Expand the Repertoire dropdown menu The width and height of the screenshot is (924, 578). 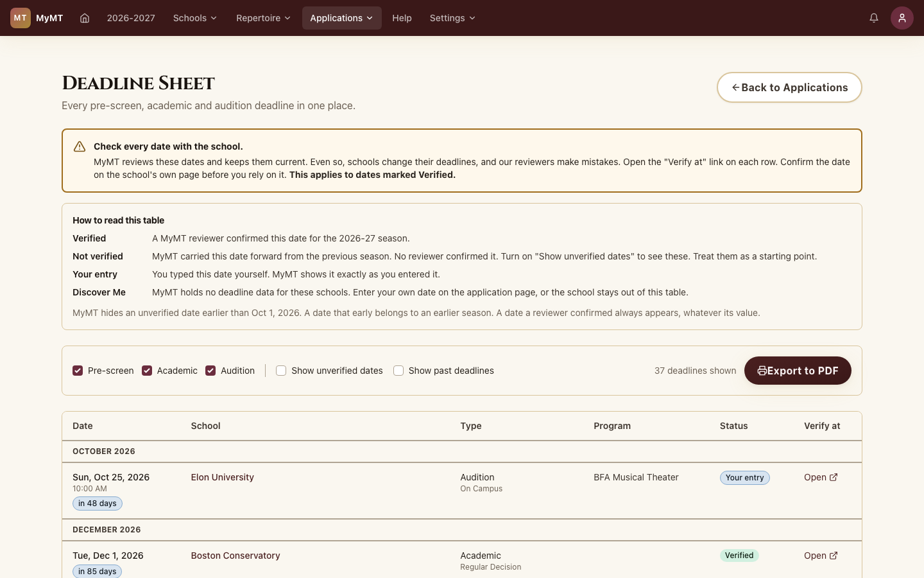(x=263, y=18)
